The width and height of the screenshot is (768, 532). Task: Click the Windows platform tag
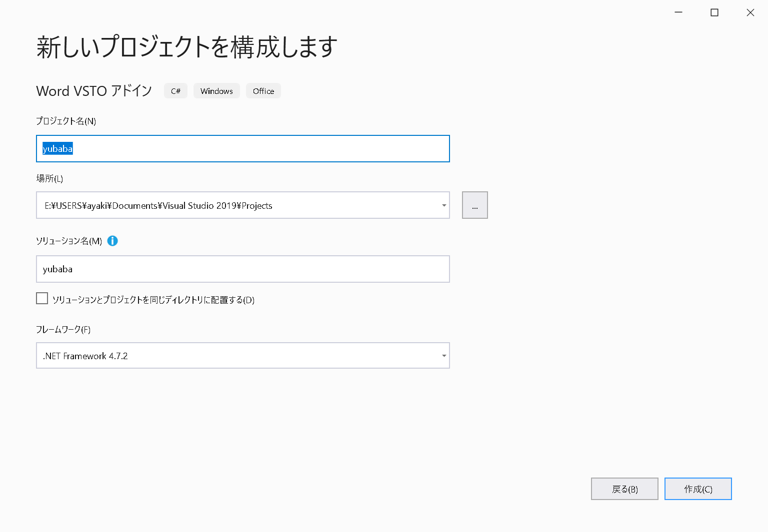tap(216, 91)
